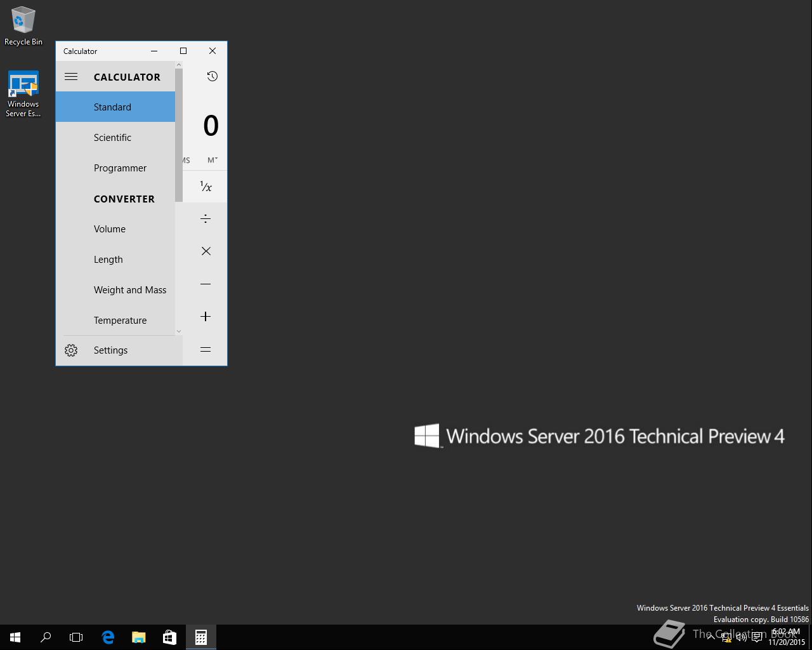The image size is (812, 650).
Task: Click the menu scrollbar down arrow
Action: coord(179,331)
